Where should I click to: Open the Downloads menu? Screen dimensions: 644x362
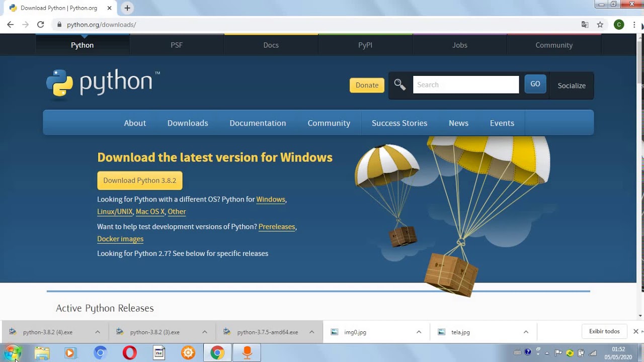(188, 123)
